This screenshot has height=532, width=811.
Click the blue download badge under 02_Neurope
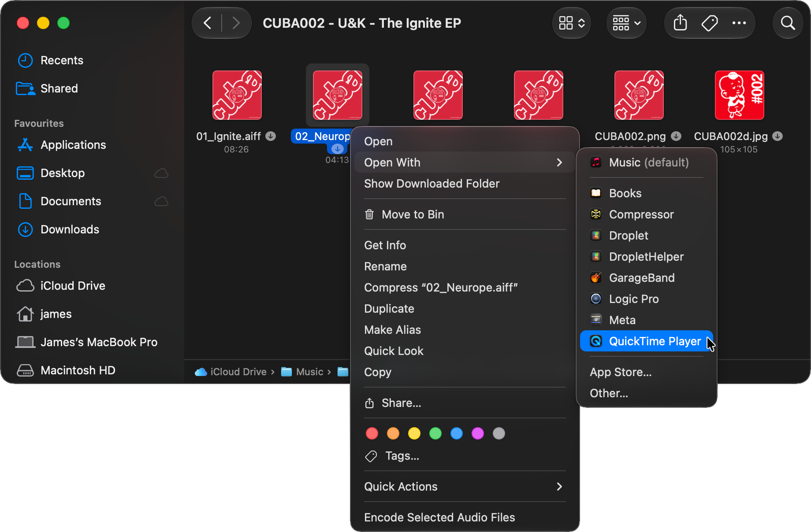click(338, 148)
